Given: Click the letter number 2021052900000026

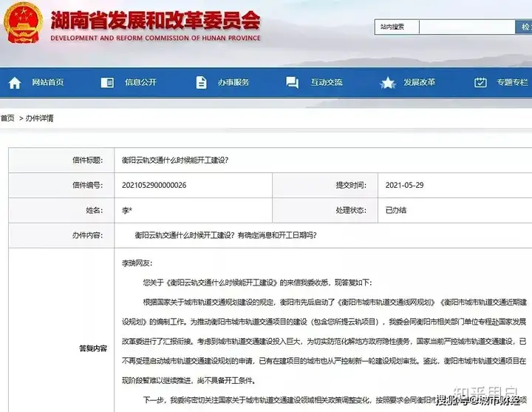Looking at the screenshot, I should [154, 185].
